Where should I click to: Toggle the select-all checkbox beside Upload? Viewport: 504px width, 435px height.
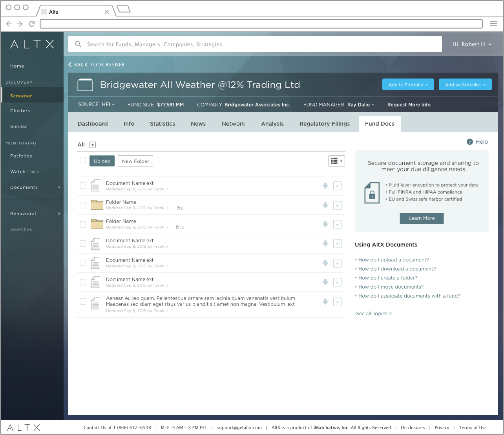coord(83,160)
